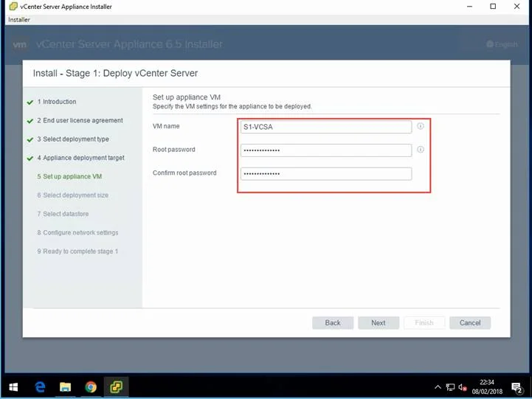Maximize the installer window
The height and width of the screenshot is (399, 532).
(x=493, y=7)
